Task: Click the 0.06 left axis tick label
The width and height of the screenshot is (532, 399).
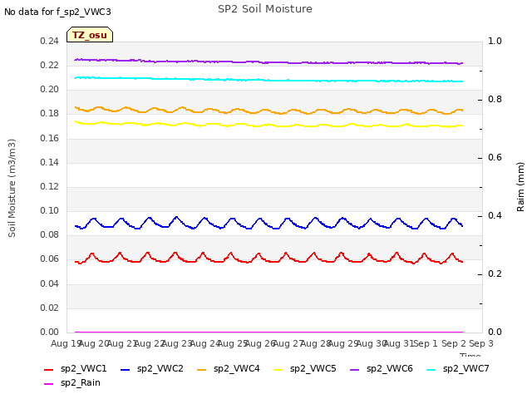Action: tap(50, 259)
